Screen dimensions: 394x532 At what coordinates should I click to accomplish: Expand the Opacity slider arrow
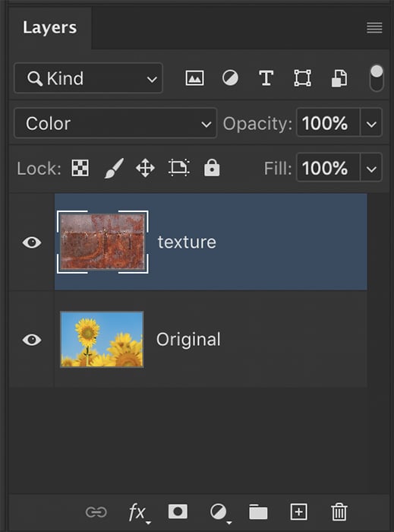[371, 123]
